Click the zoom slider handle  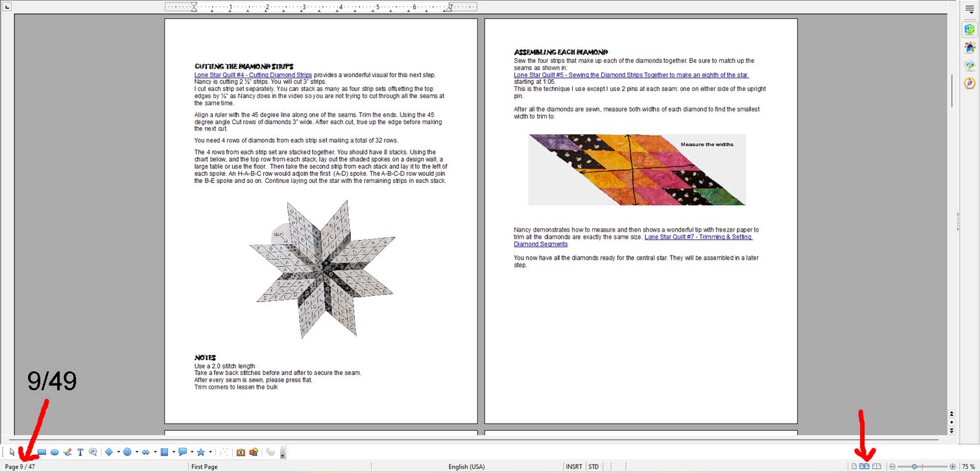click(x=914, y=467)
